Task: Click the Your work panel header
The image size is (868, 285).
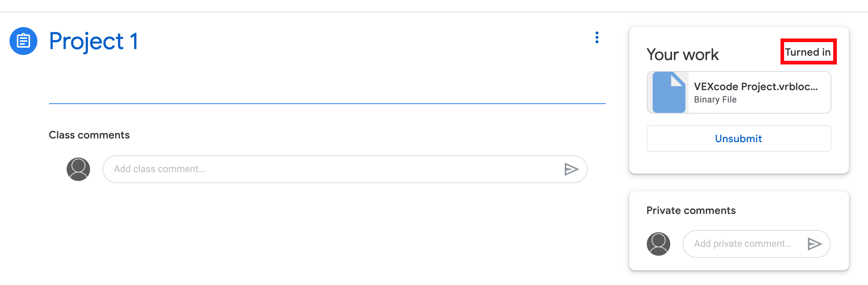Action: pyautogui.click(x=683, y=54)
